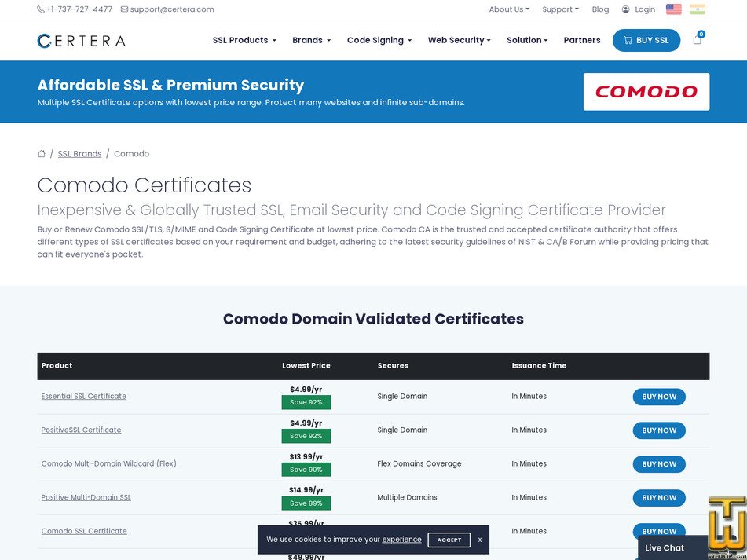The image size is (747, 560).
Task: Accept the cookies notice
Action: pyautogui.click(x=449, y=540)
